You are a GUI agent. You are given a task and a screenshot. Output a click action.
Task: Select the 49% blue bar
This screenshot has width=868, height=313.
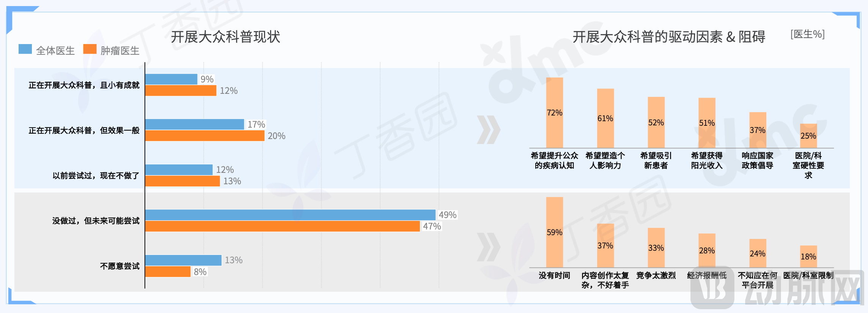tap(290, 215)
